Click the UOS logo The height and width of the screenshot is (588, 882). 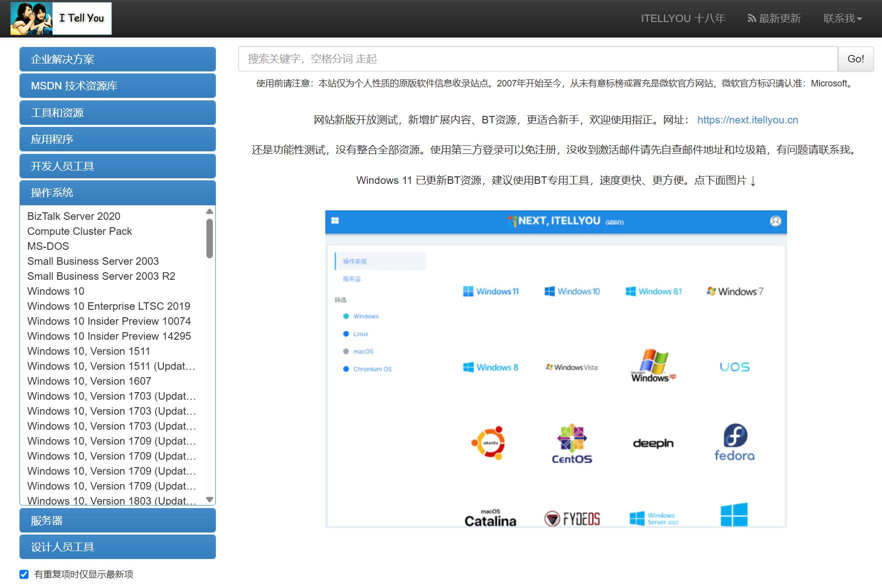(735, 367)
